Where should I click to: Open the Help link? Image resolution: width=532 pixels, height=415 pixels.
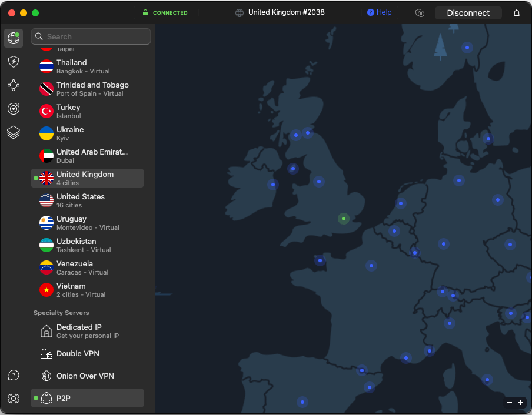point(380,12)
